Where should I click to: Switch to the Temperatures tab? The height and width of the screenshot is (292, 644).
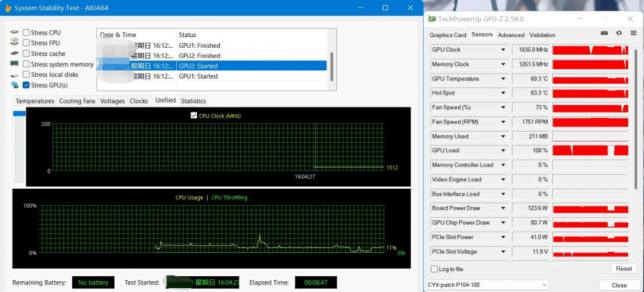click(x=35, y=101)
